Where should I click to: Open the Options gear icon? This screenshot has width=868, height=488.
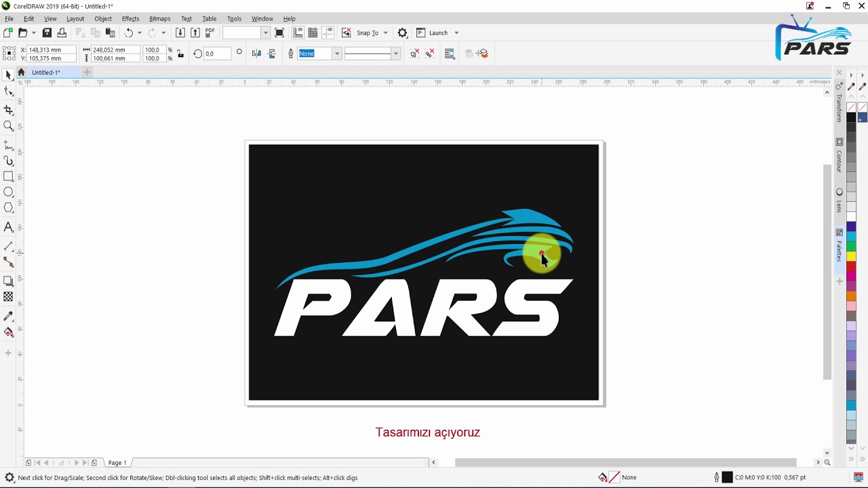(x=403, y=33)
